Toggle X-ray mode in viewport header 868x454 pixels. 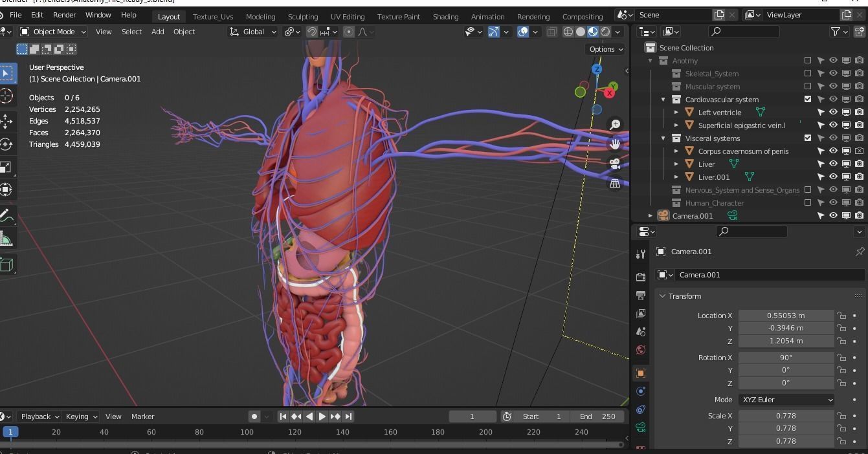pyautogui.click(x=551, y=32)
